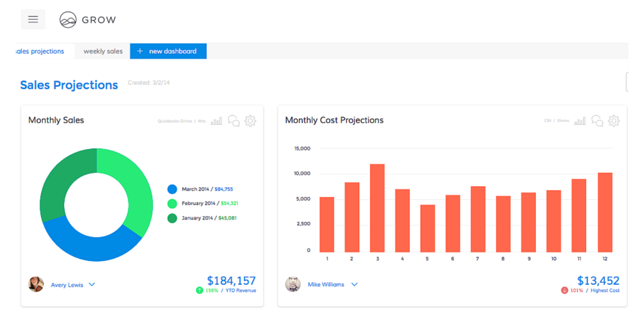644x322 pixels.
Task: Click the blue March 2014 legend swatch
Action: 172,189
